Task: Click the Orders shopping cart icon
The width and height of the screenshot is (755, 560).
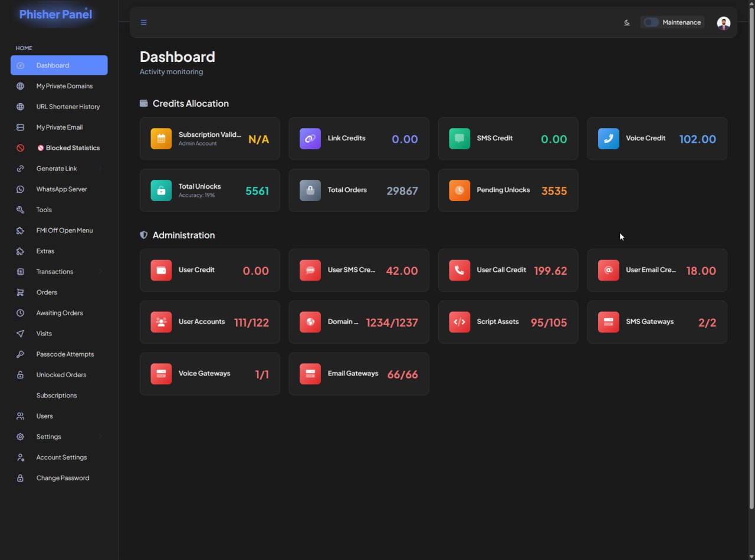Action: [20, 292]
